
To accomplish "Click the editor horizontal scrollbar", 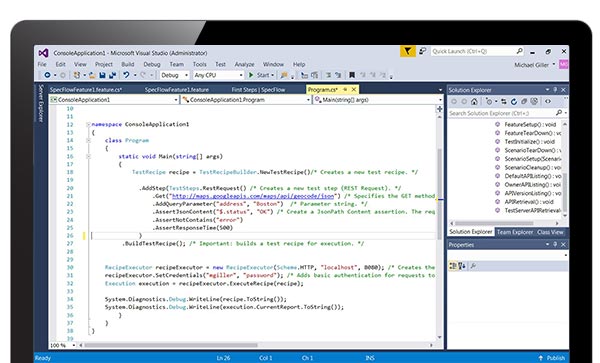I will pos(171,345).
